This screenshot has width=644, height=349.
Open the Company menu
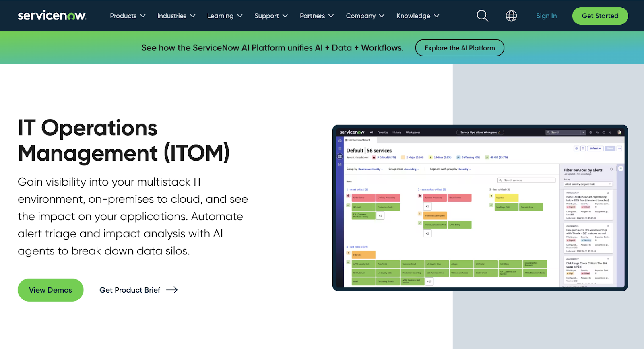[x=365, y=16]
